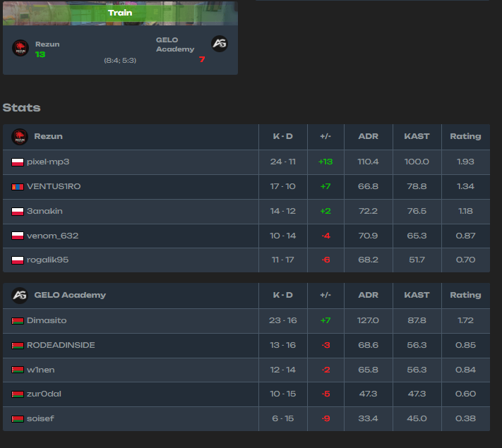Click the flag icon next to VENTUS1RO

[18, 187]
